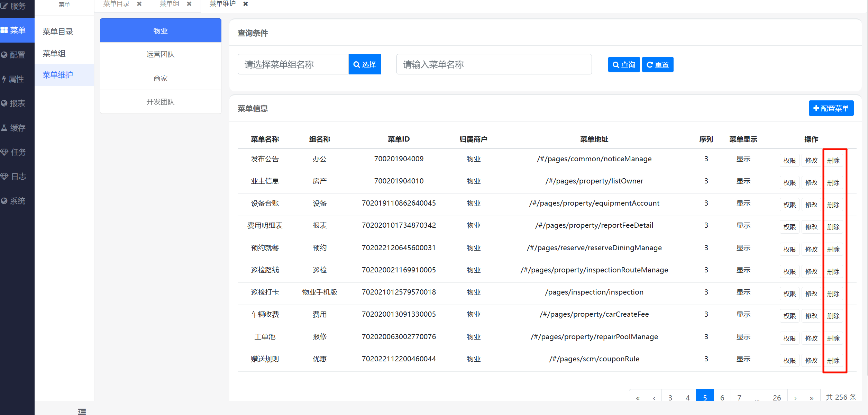Click 删除 for 发布公告 row
Viewport: 868px width, 415px height.
833,160
